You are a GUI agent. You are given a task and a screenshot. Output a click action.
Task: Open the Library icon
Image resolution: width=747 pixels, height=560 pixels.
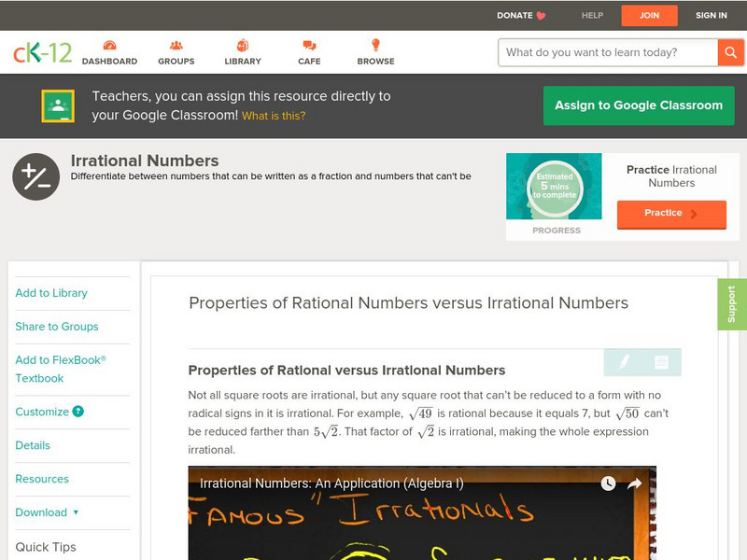click(243, 46)
